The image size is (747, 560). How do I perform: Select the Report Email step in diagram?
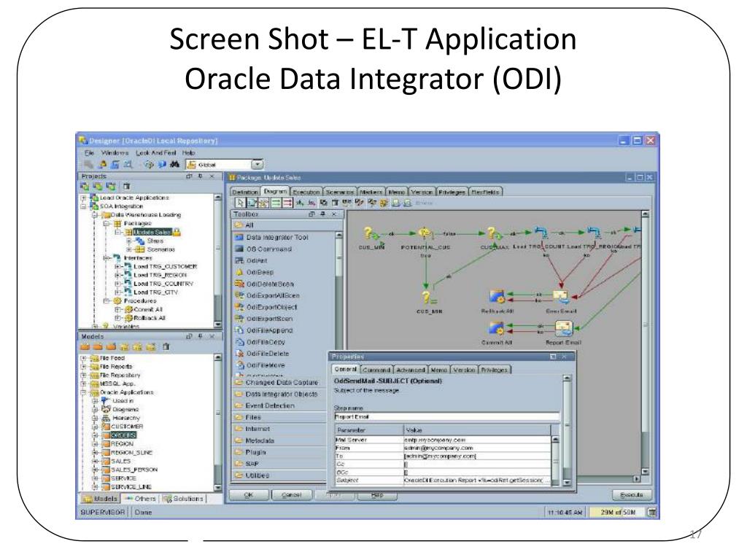point(564,328)
